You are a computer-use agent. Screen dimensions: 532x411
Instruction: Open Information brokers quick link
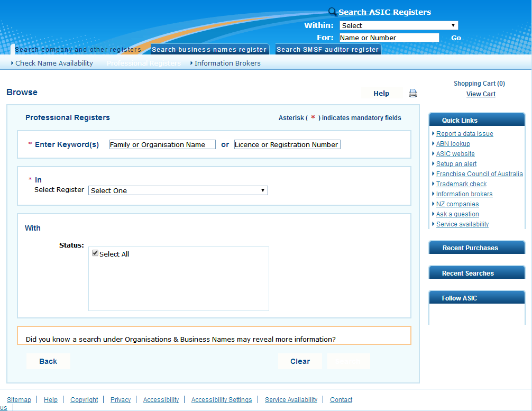[x=464, y=194]
